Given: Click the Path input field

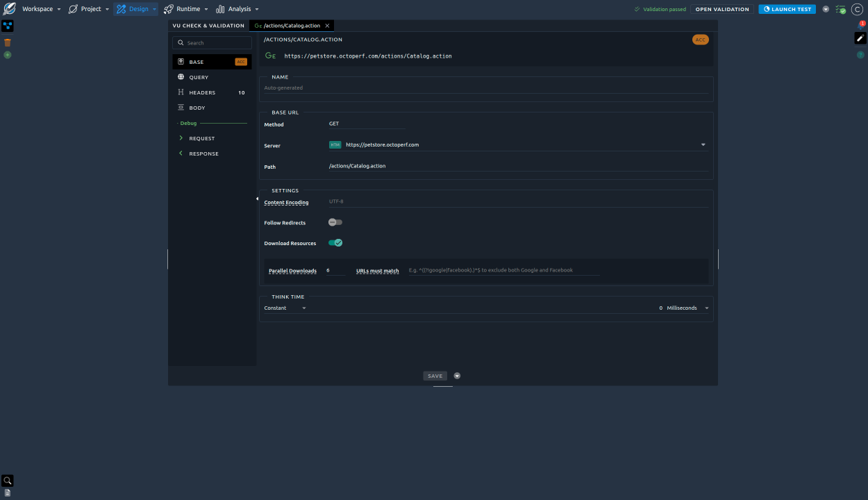Looking at the screenshot, I should 518,166.
